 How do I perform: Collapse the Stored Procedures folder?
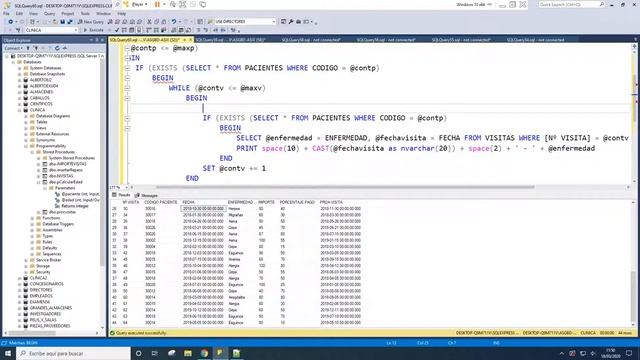click(32, 152)
